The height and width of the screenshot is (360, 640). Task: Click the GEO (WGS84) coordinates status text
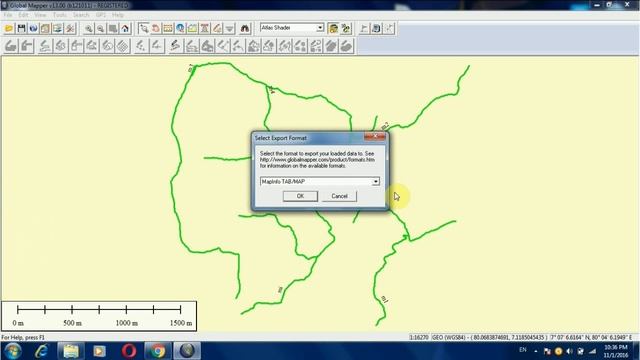[489, 338]
